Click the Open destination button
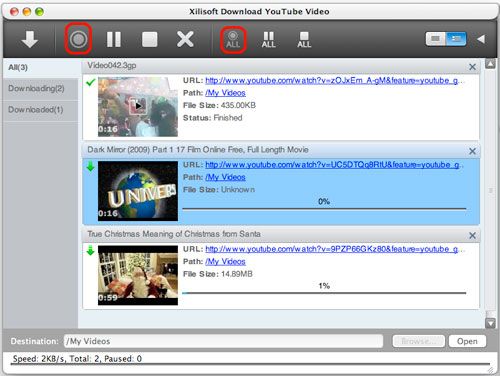The height and width of the screenshot is (376, 500). pyautogui.click(x=467, y=341)
